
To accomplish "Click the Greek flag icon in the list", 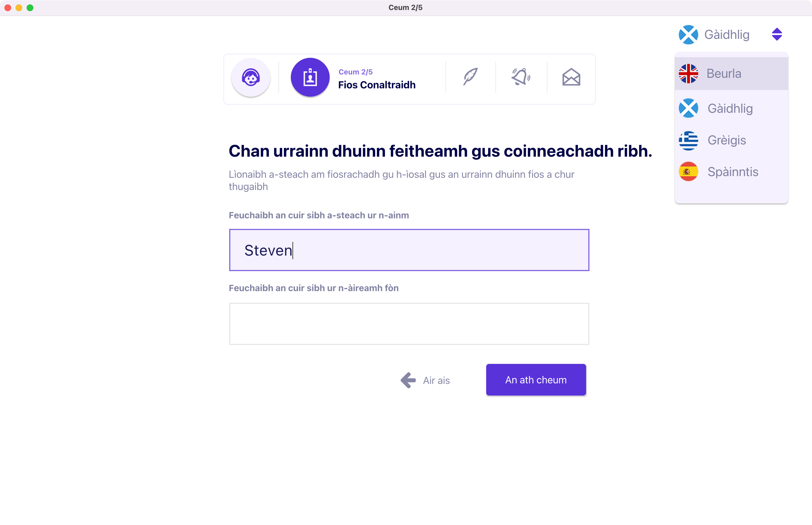I will [688, 140].
